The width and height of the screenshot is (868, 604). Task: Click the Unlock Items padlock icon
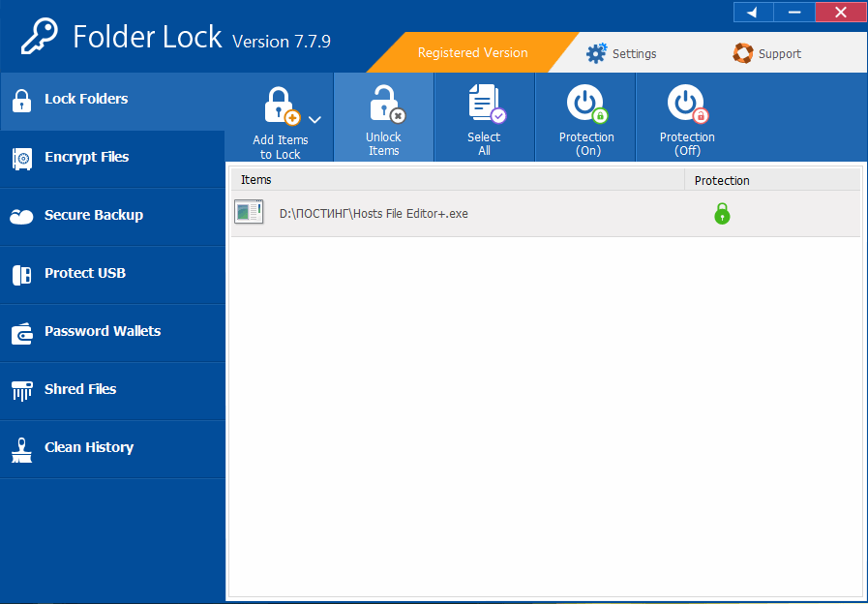[384, 104]
